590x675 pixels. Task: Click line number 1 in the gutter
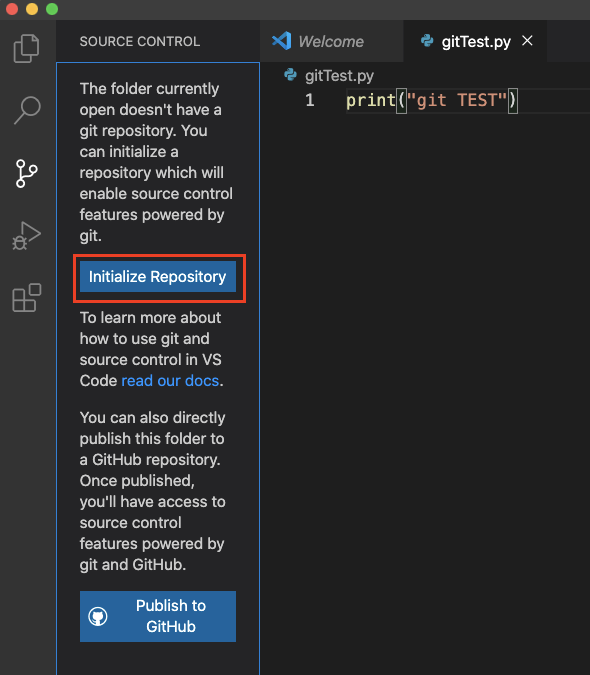pyautogui.click(x=309, y=100)
